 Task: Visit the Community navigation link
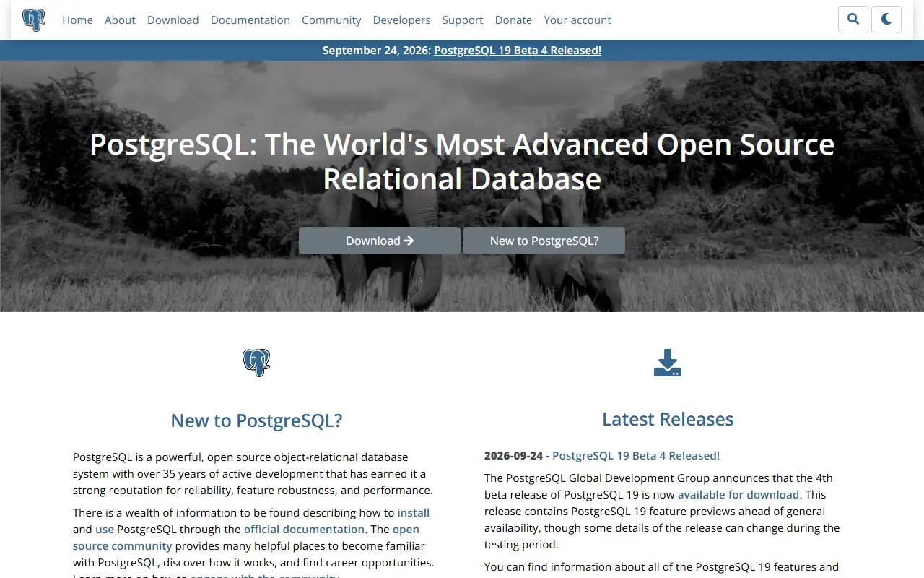click(x=331, y=20)
